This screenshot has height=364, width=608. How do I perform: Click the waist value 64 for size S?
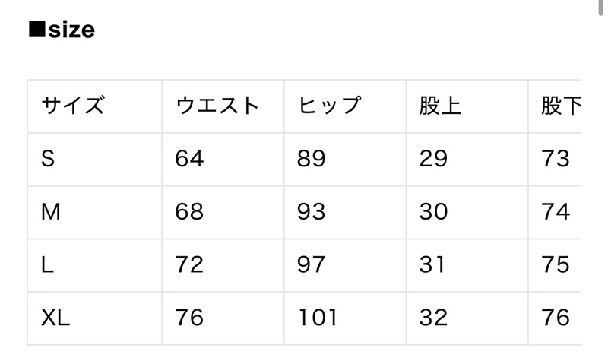(x=189, y=159)
